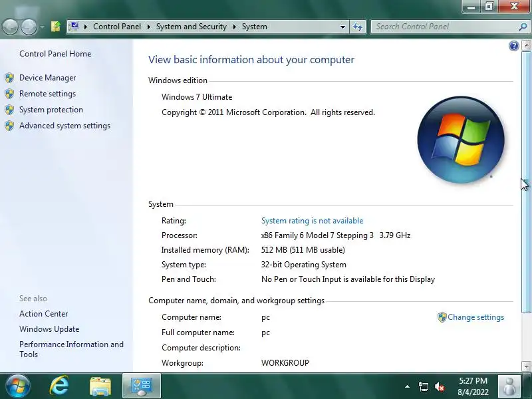Click the computer icon in the address bar
The height and width of the screenshot is (399, 532).
click(73, 27)
